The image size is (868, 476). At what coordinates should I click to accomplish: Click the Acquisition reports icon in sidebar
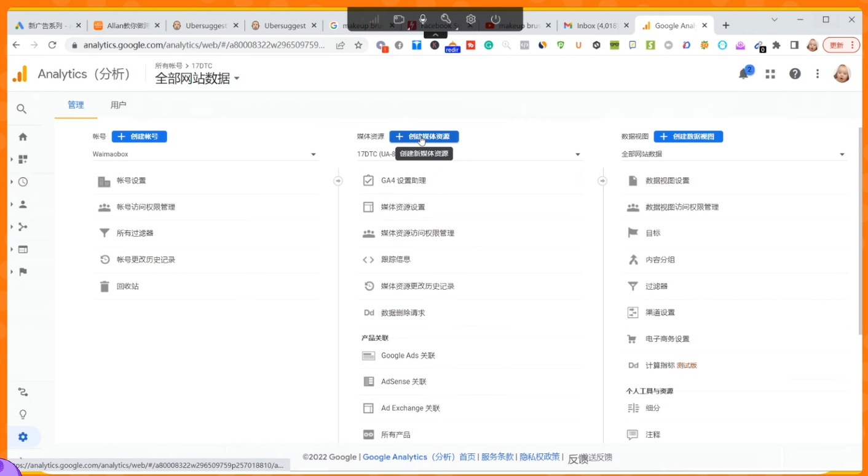[22, 226]
